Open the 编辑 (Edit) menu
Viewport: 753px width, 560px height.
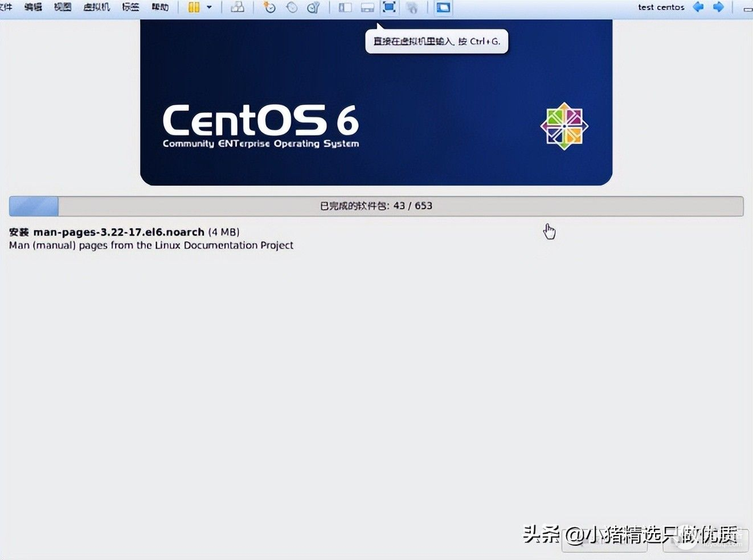33,7
